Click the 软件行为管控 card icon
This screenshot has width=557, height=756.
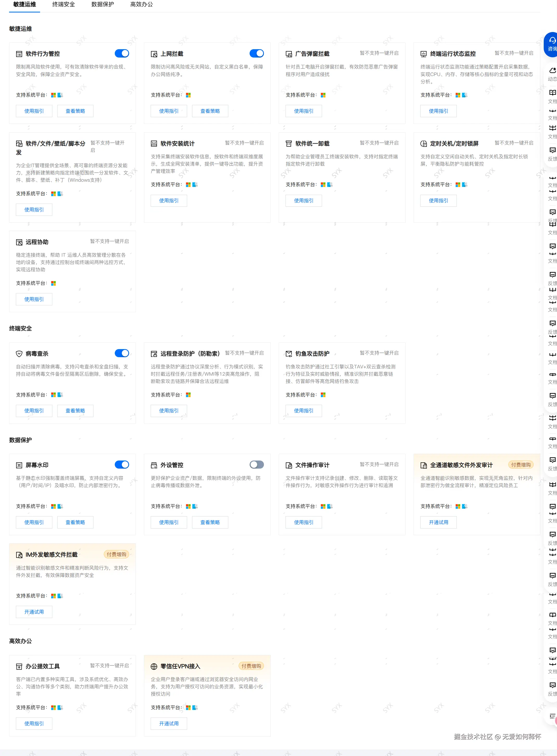click(19, 54)
